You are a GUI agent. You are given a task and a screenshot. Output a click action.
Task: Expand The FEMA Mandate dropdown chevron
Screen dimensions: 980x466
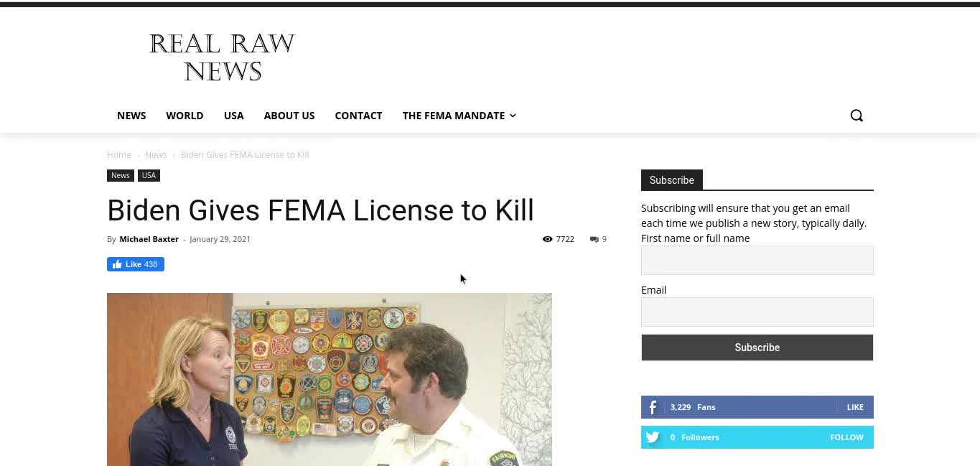tap(513, 116)
